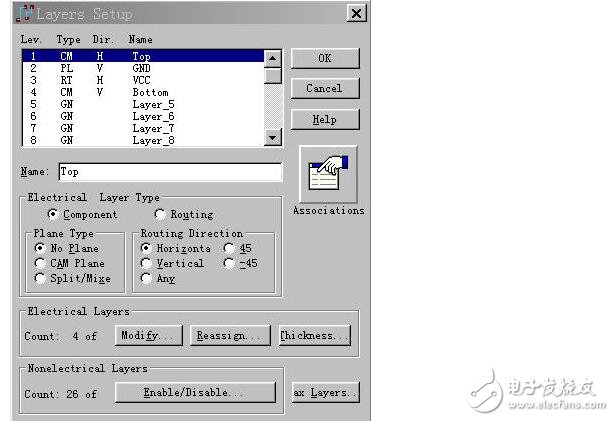
Task: Set routing direction to Vertical
Action: [x=147, y=263]
